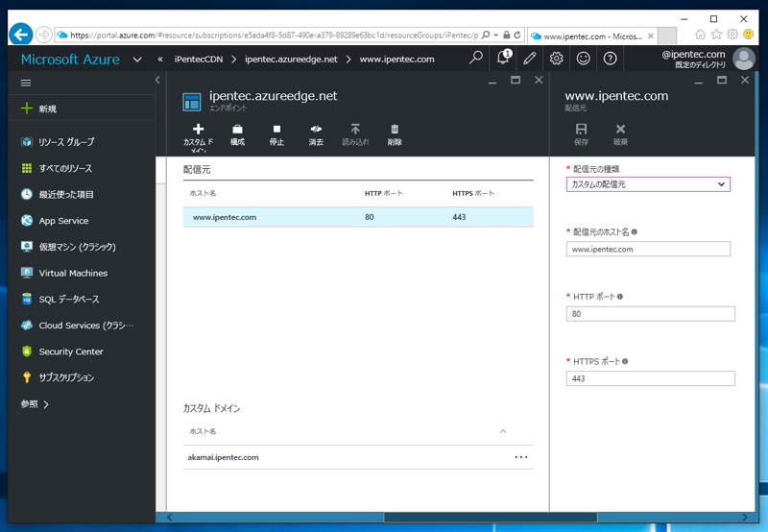Select the akamai.ipentec.com custom domain row
The image size is (768, 532).
(x=358, y=457)
